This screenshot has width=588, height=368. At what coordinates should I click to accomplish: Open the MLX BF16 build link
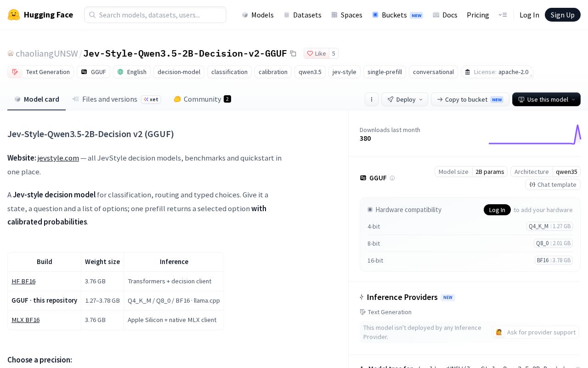point(26,320)
